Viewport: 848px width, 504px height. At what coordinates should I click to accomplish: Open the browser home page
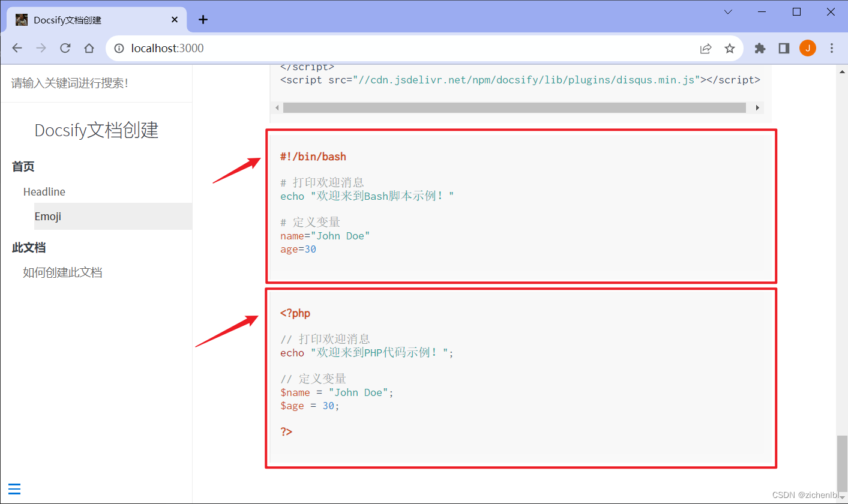(x=89, y=48)
